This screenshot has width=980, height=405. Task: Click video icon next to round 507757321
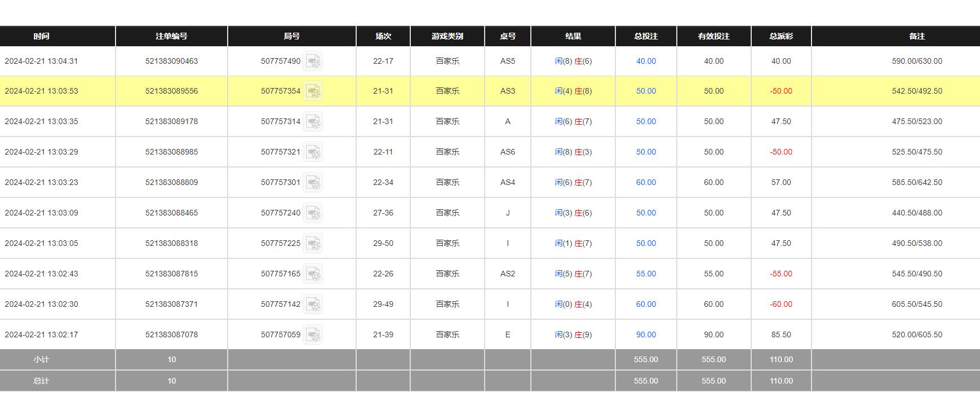(313, 152)
